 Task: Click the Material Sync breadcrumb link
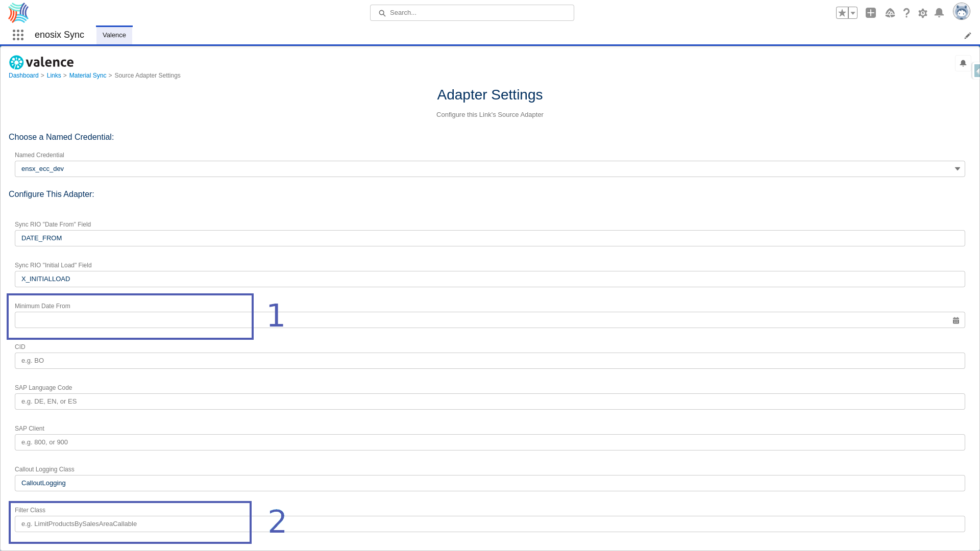(87, 74)
